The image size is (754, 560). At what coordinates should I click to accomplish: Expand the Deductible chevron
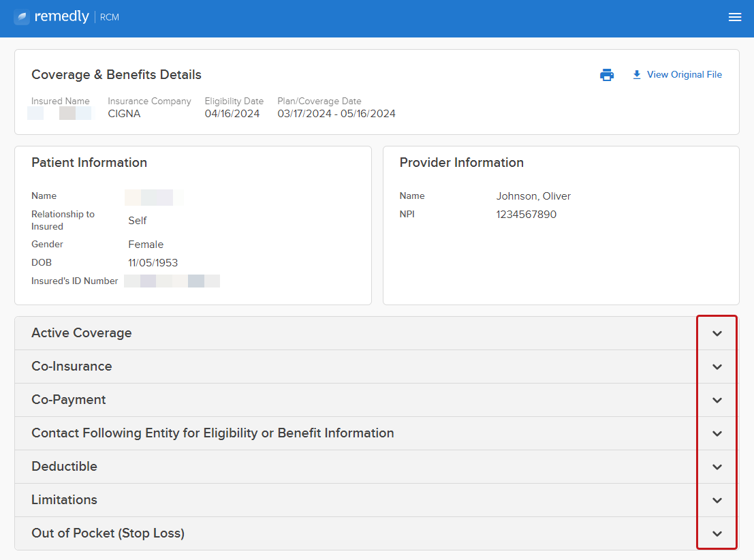[717, 467]
